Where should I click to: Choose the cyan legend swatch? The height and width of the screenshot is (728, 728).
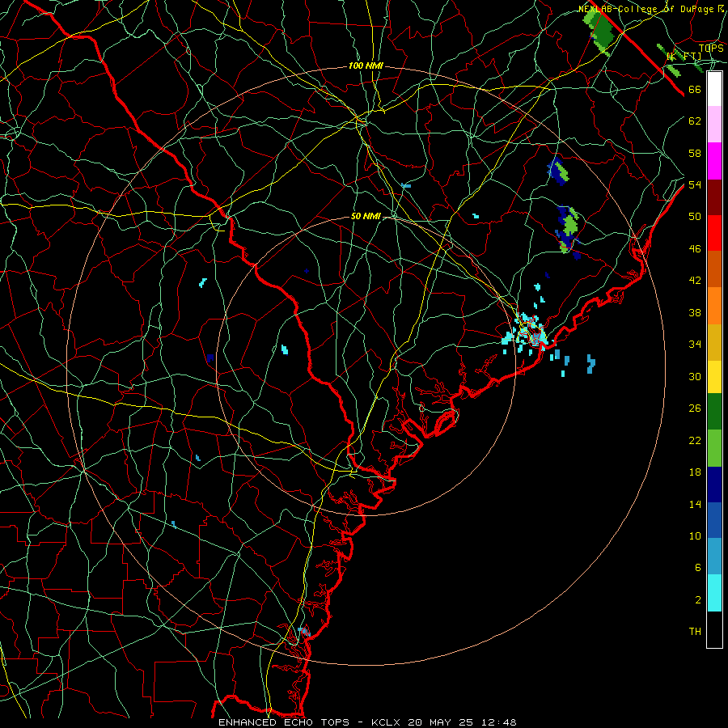pos(714,593)
